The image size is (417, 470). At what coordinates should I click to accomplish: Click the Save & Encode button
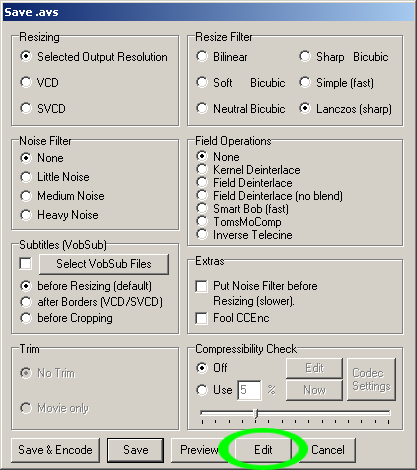tap(55, 450)
